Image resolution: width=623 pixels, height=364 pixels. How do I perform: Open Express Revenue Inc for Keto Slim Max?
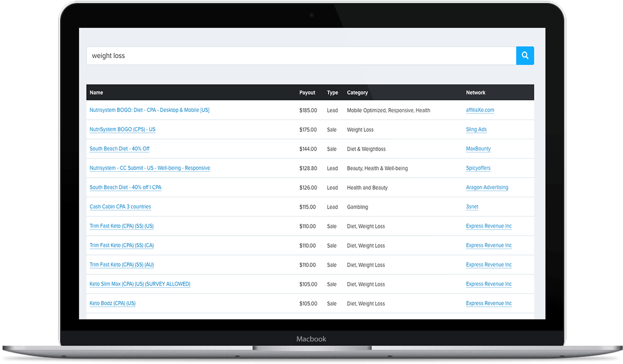pyautogui.click(x=489, y=284)
